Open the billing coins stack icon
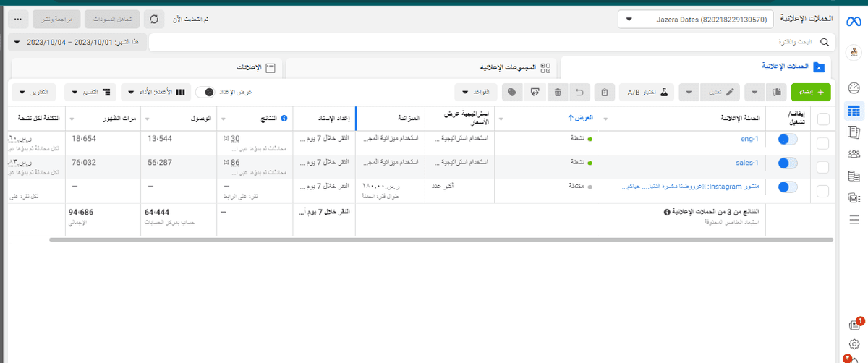 coord(854,176)
